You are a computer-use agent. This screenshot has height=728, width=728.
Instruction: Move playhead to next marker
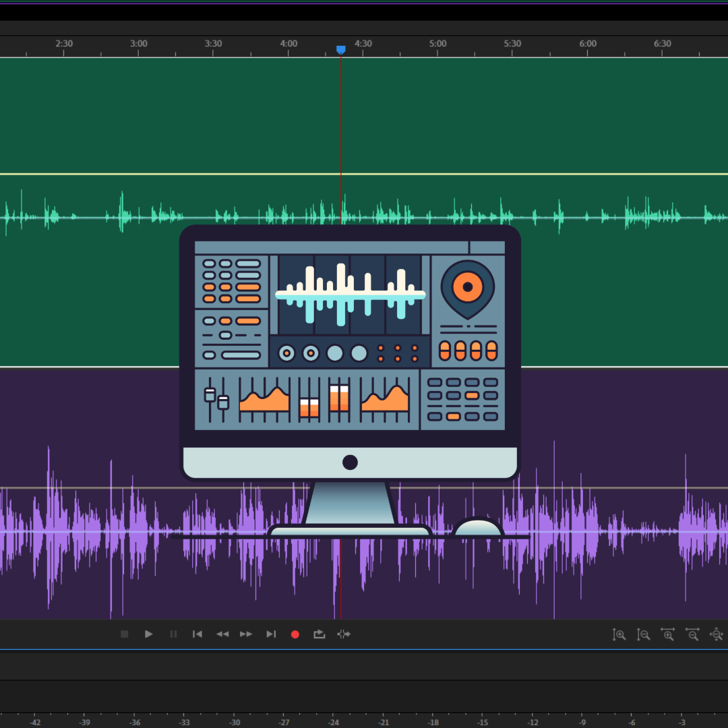[x=271, y=634]
